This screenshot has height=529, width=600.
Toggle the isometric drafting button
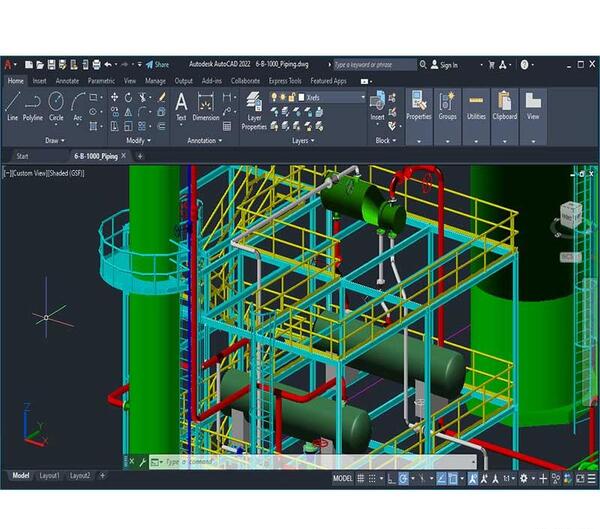point(422,478)
